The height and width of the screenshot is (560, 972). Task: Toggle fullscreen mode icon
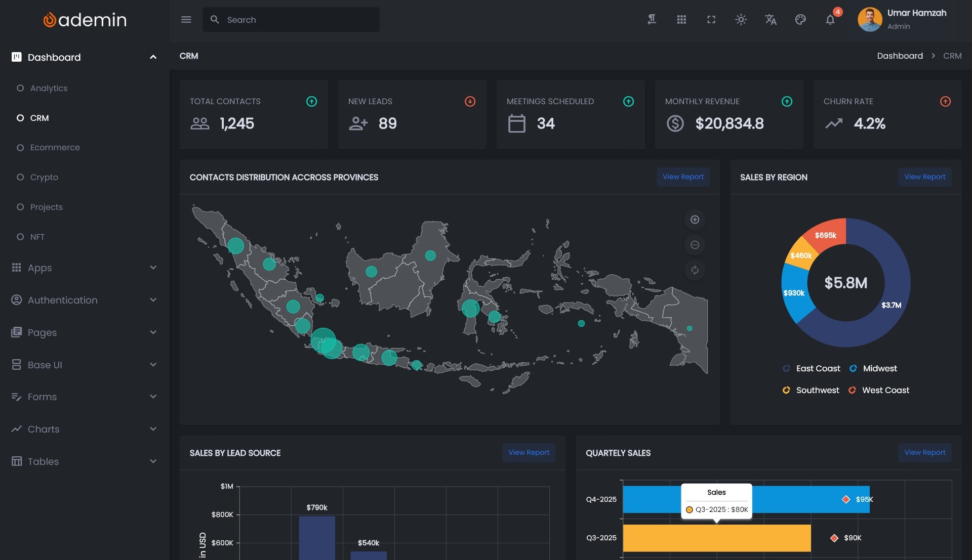[x=711, y=20]
